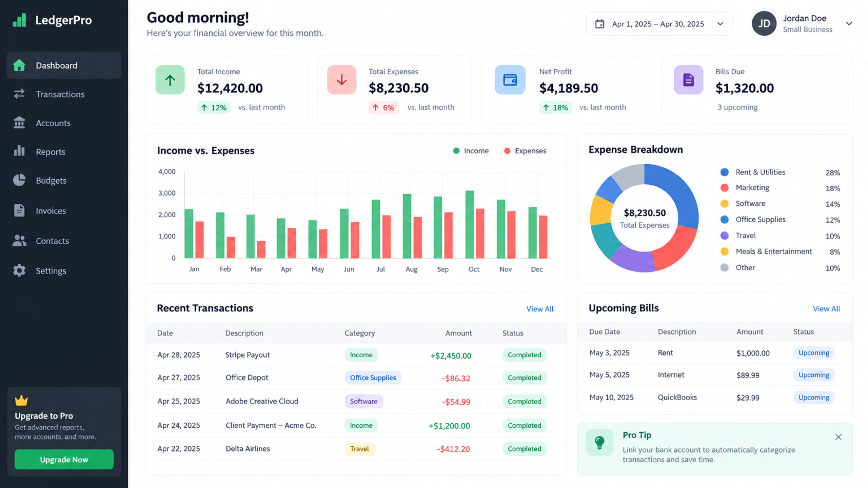This screenshot has width=868, height=488.
Task: Click the Settings gear icon
Action: [19, 270]
